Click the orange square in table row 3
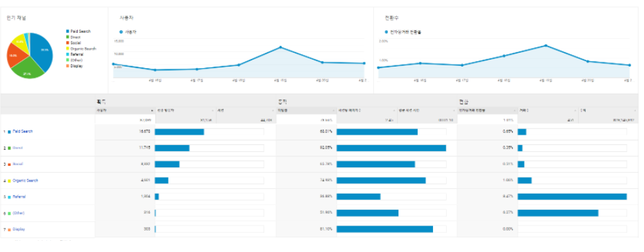This screenshot has width=644, height=252. 9,165
